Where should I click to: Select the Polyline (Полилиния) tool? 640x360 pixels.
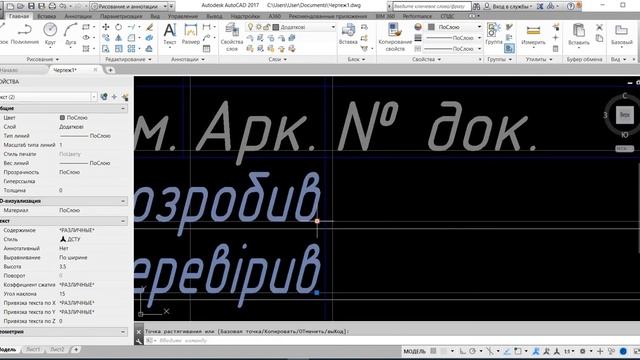point(24,33)
